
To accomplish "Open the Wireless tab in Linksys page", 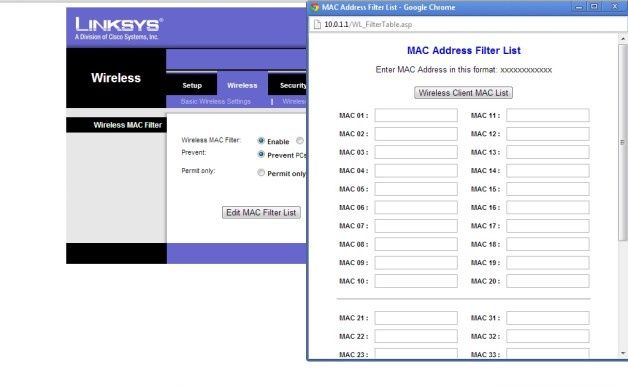I will [242, 85].
